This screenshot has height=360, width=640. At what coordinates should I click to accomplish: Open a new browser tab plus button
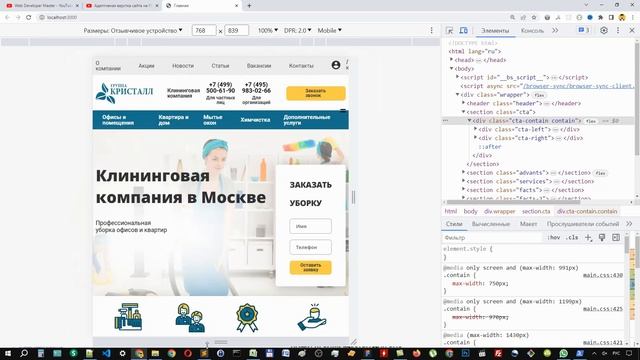click(249, 6)
